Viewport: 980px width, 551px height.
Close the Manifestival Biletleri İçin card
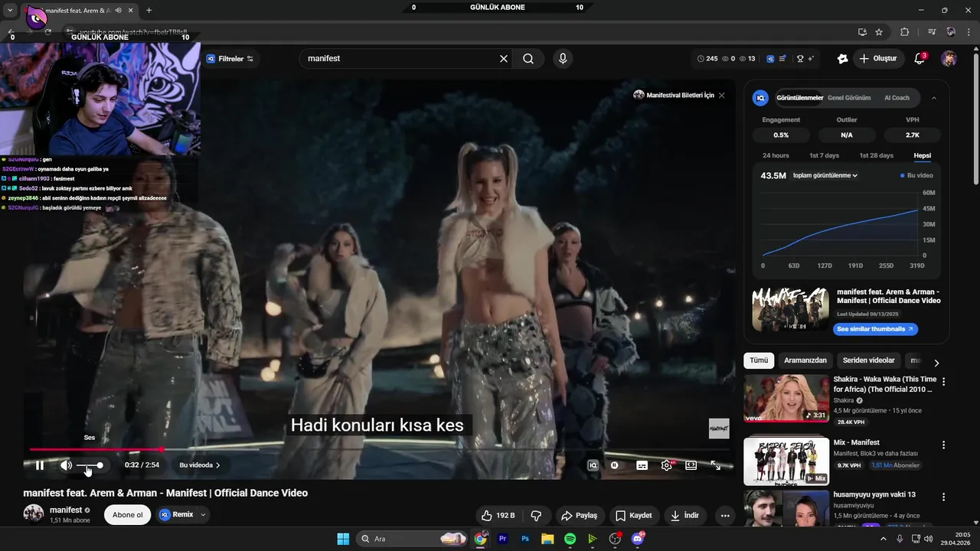click(721, 95)
